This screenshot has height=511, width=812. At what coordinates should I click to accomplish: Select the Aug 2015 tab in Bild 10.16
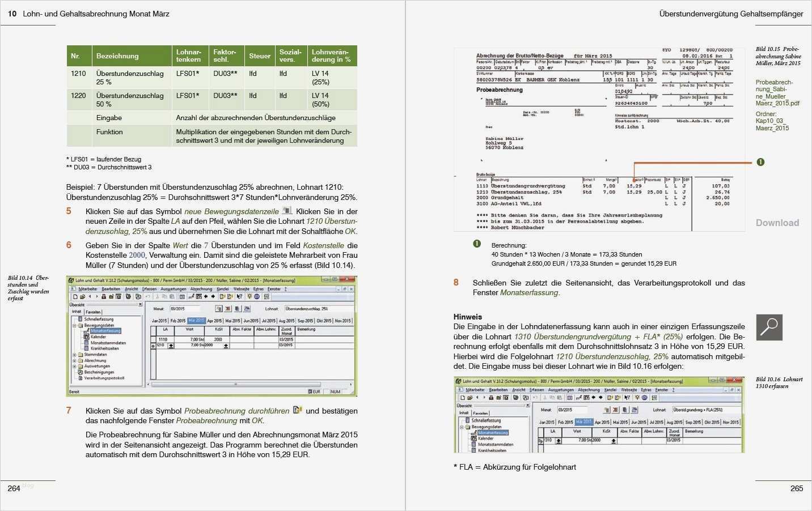point(675,422)
